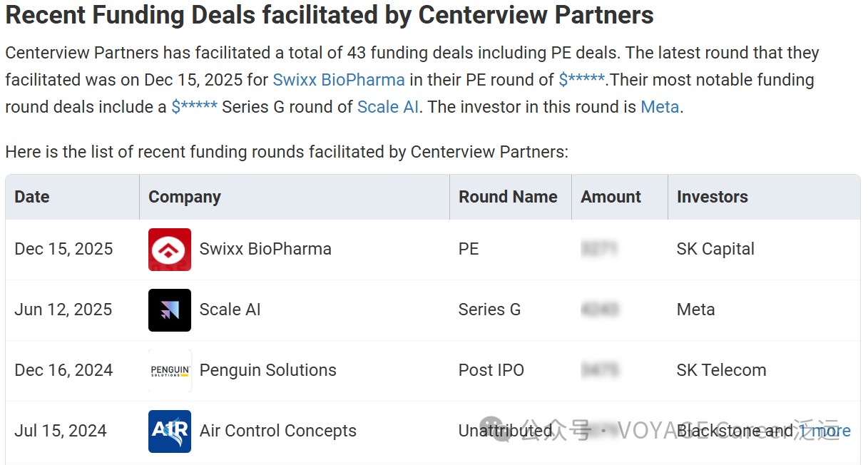Click the hidden Series G amount link

coord(194,107)
